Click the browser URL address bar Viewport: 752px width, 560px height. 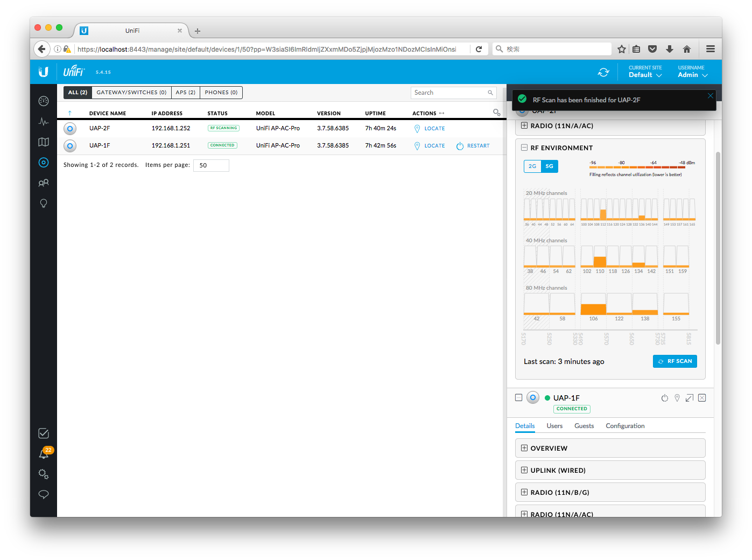point(272,49)
